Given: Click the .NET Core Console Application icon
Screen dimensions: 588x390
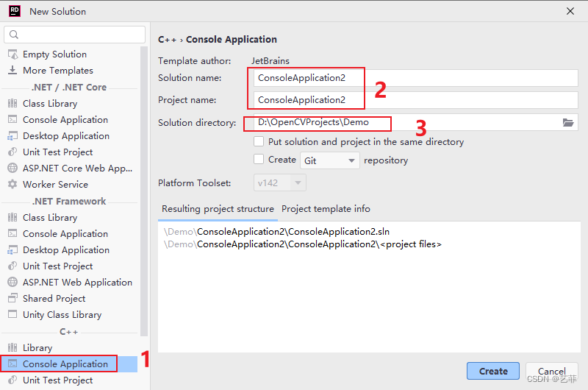Looking at the screenshot, I should tap(12, 119).
